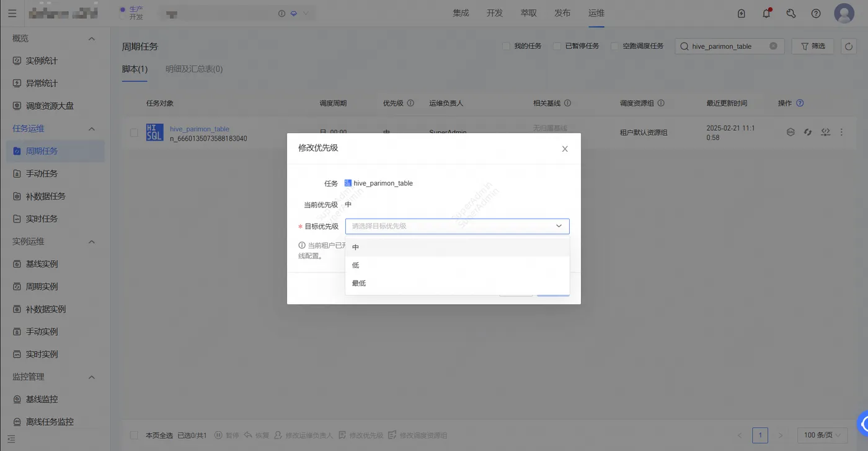Open 手动任务 in the sidebar
Image resolution: width=868 pixels, height=451 pixels.
42,173
